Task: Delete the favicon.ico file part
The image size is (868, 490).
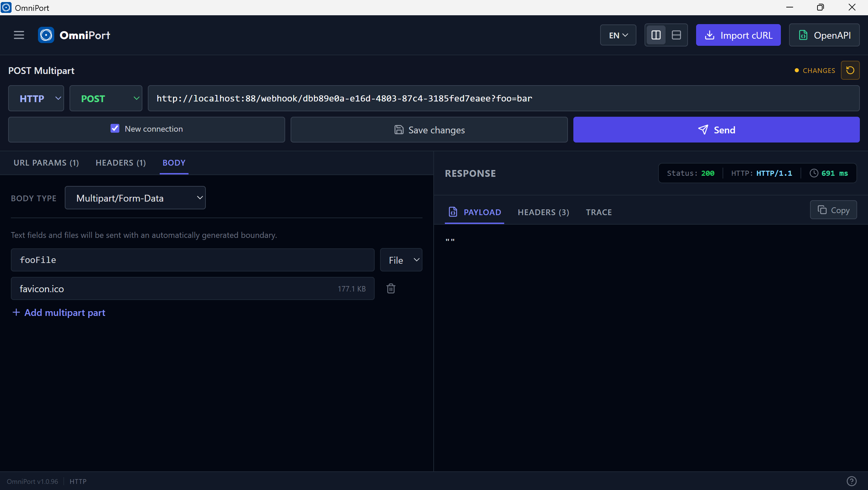Action: 391,288
